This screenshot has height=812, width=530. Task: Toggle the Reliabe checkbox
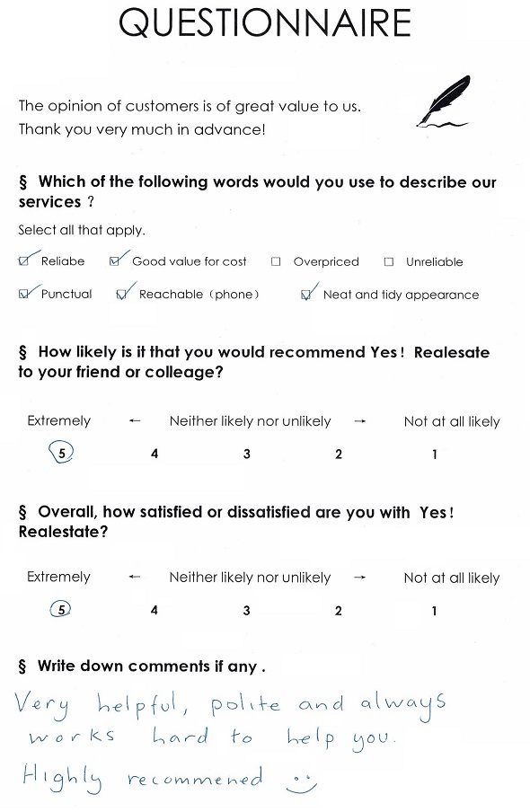pyautogui.click(x=23, y=261)
